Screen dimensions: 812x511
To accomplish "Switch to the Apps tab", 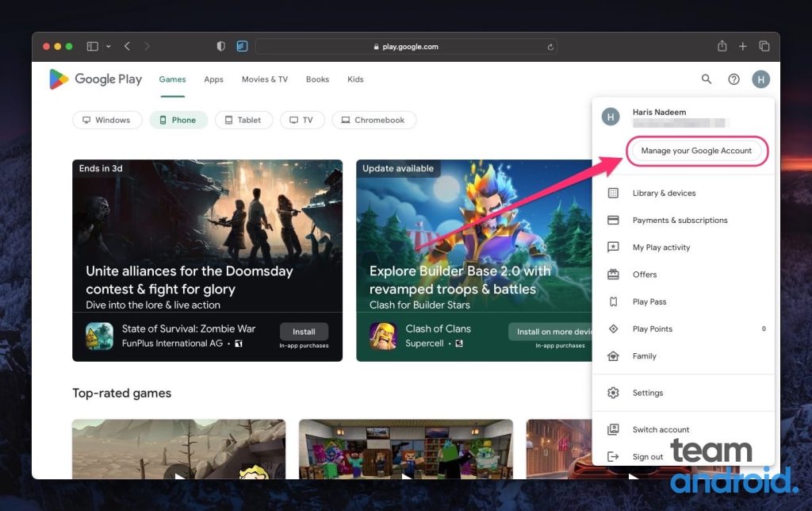I will (x=213, y=79).
